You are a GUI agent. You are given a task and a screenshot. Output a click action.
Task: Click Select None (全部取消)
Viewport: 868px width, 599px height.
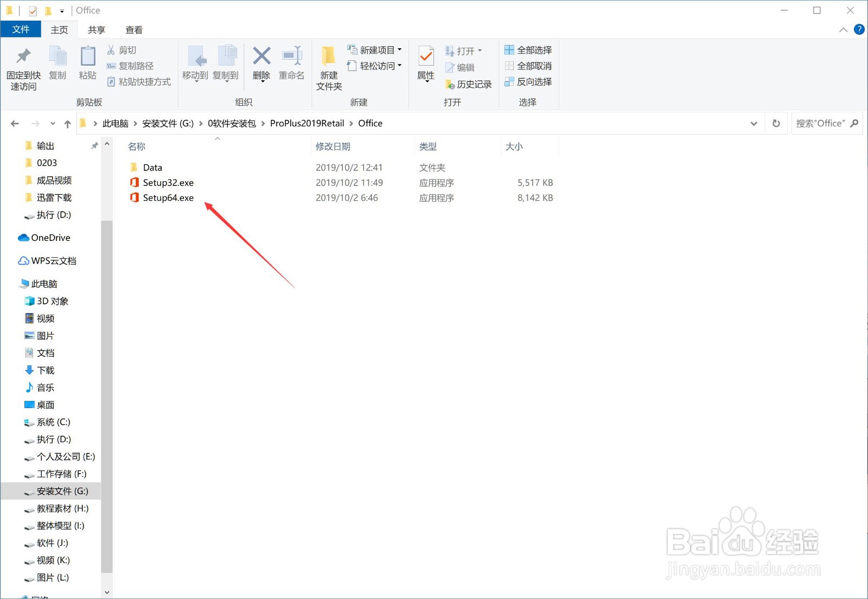coord(528,66)
